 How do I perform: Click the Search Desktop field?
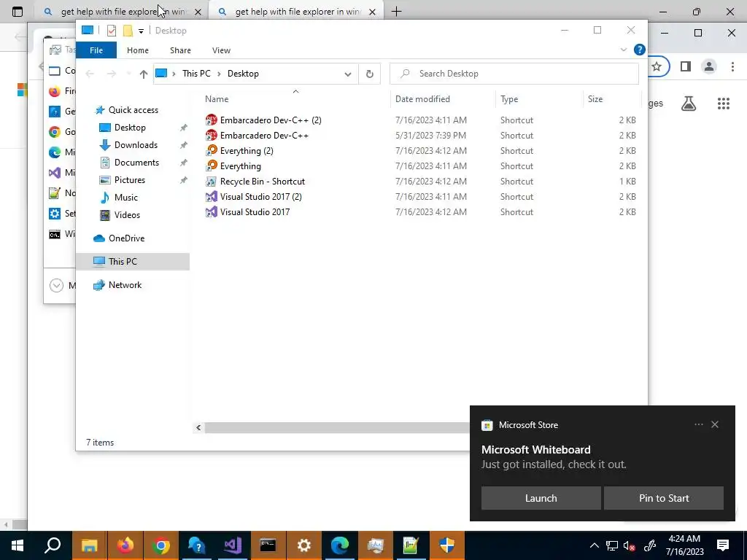pyautogui.click(x=514, y=74)
